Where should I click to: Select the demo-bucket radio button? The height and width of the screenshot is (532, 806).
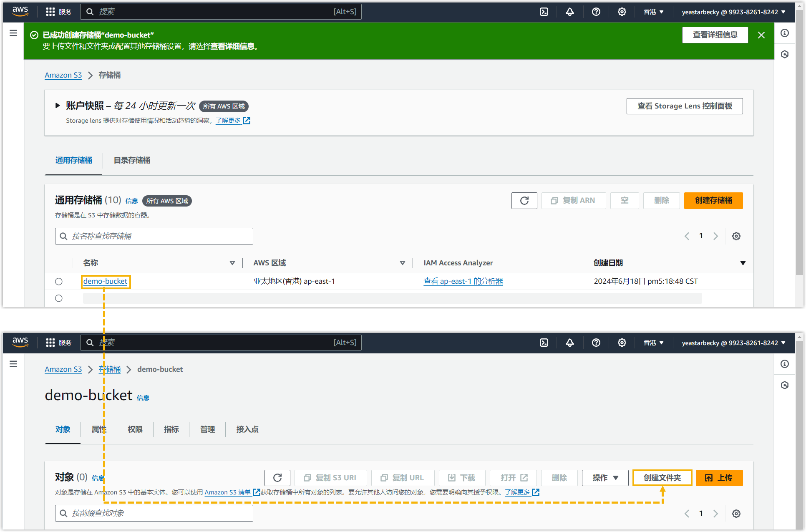pos(59,282)
